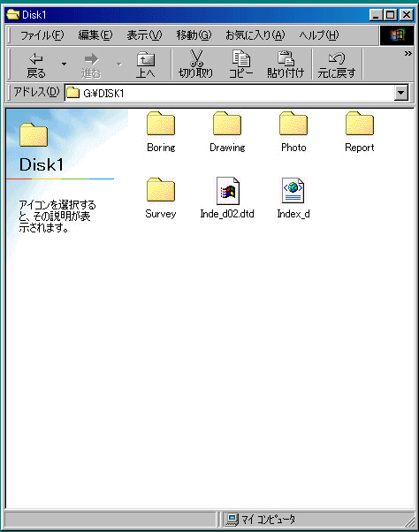Select the Boring folder
Image resolution: width=419 pixels, height=532 pixels.
(161, 132)
